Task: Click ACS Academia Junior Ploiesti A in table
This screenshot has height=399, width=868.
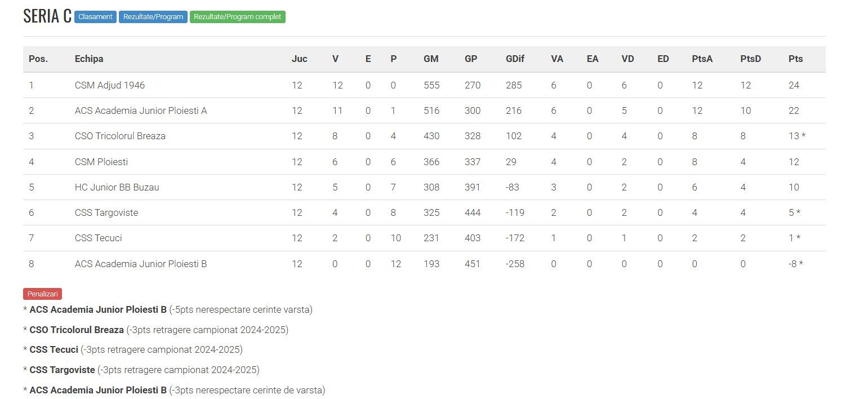Action: [141, 110]
